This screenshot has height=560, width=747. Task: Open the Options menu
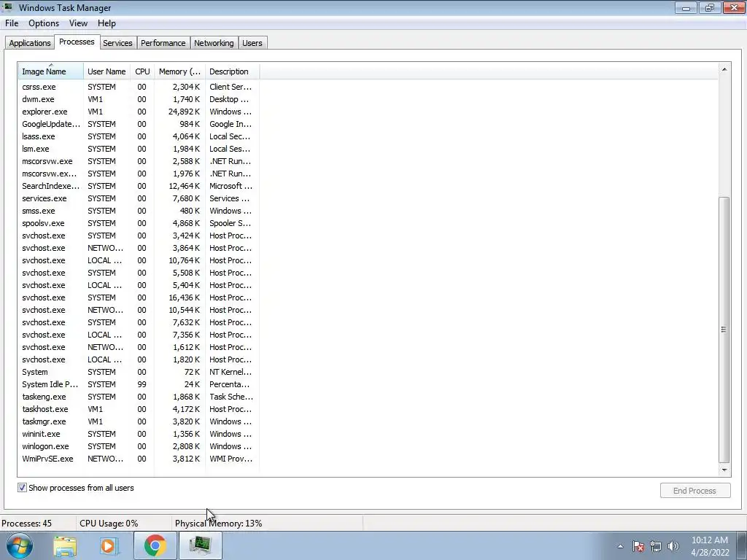coord(44,23)
